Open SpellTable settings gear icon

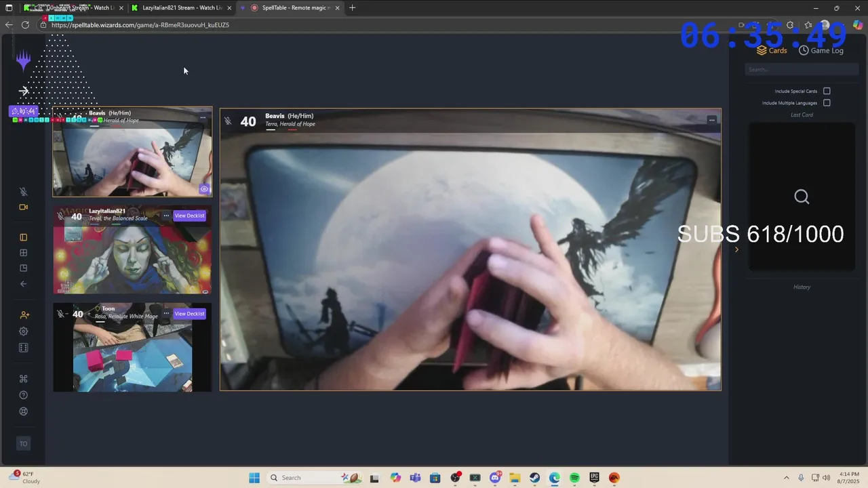pos(24,331)
